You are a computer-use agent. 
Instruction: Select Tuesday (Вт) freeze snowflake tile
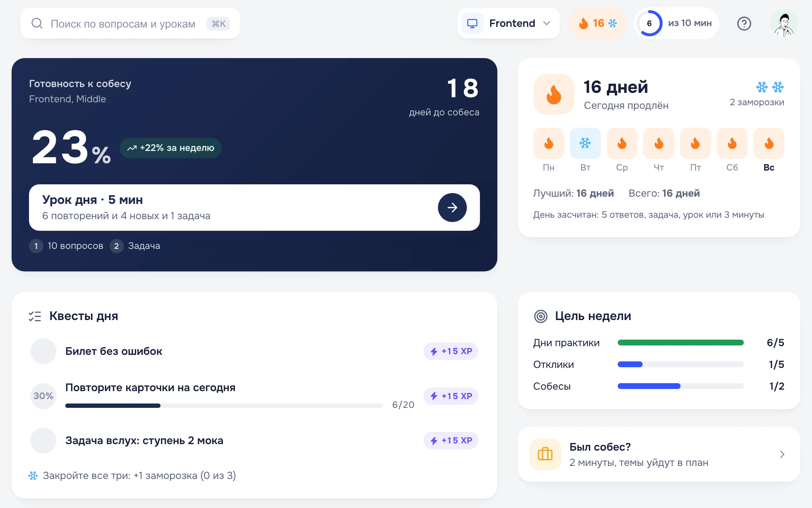click(x=585, y=143)
